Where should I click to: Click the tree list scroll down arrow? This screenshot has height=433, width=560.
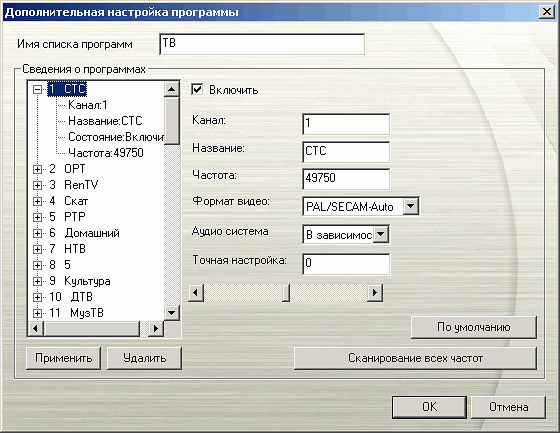[x=171, y=313]
